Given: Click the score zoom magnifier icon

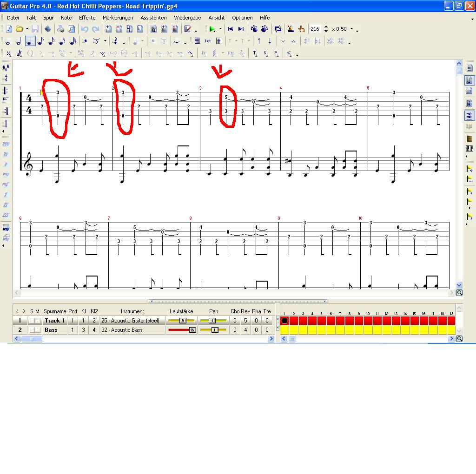Looking at the screenshot, I should (x=459, y=293).
